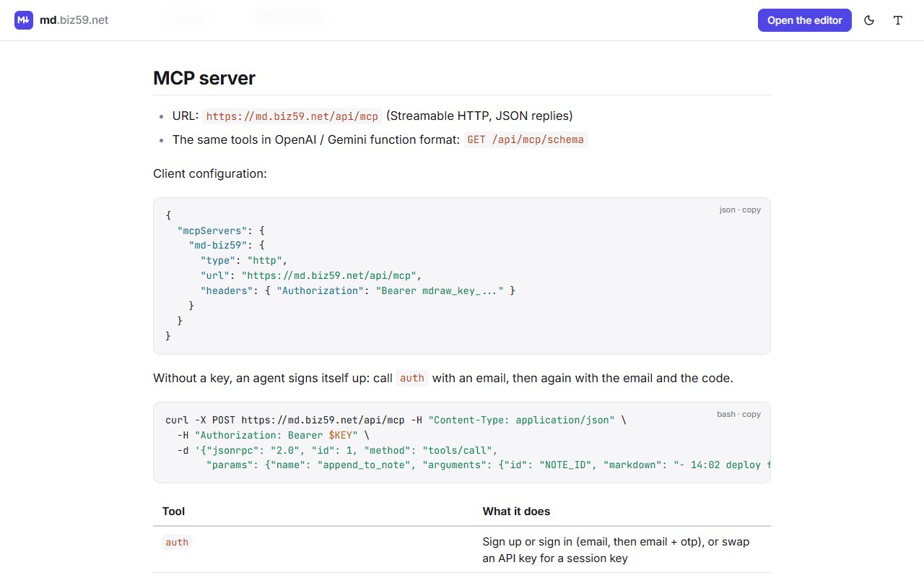924x578 pixels.
Task: Copy the json client configuration block
Action: pos(740,210)
